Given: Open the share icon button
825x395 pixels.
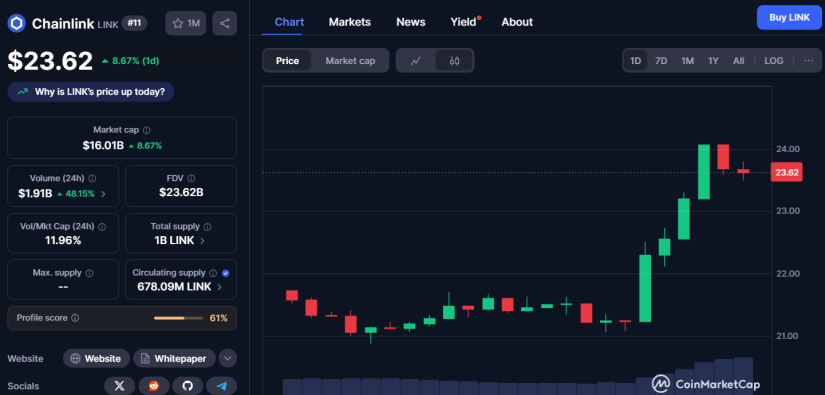Looking at the screenshot, I should 225,23.
